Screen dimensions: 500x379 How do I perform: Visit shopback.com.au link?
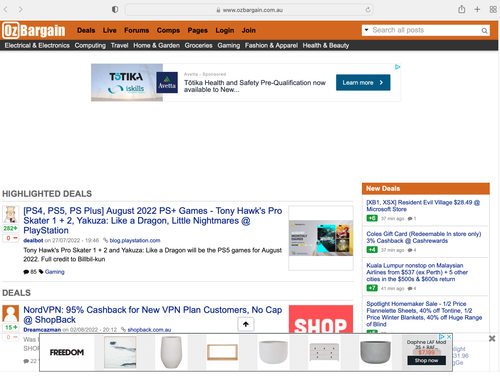tap(149, 330)
